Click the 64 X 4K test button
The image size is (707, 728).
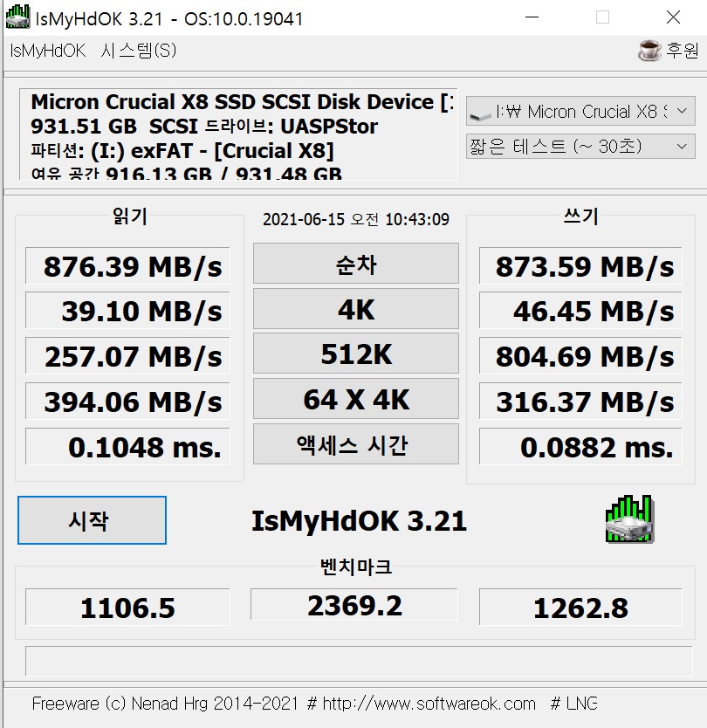pyautogui.click(x=355, y=399)
